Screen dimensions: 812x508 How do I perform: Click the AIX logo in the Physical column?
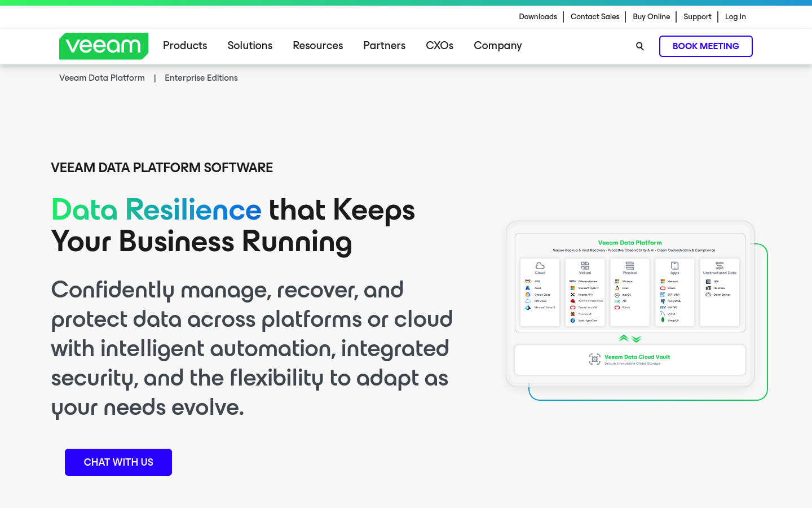617,301
